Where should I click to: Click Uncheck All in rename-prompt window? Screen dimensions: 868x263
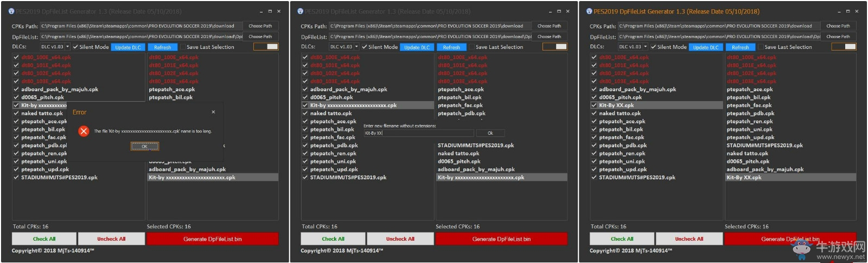click(x=400, y=239)
